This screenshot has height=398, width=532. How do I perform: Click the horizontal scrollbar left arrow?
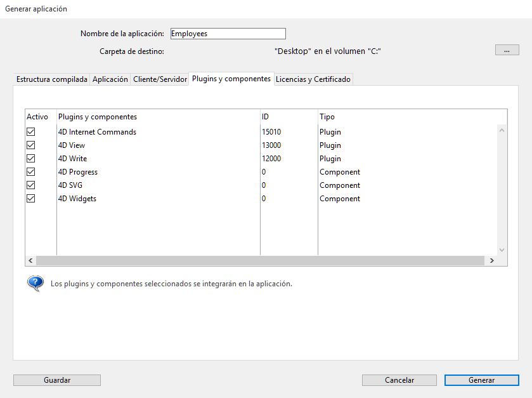30,261
